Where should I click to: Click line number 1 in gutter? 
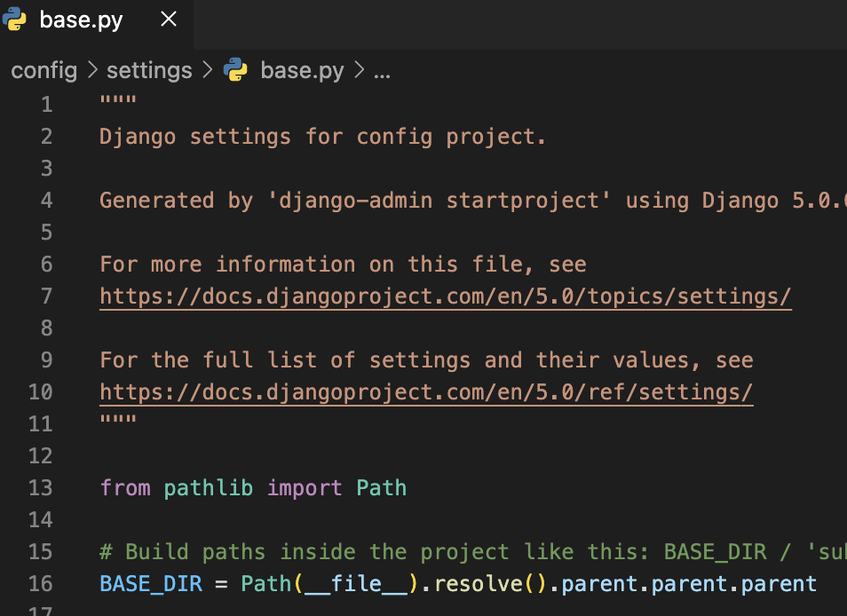pyautogui.click(x=47, y=105)
